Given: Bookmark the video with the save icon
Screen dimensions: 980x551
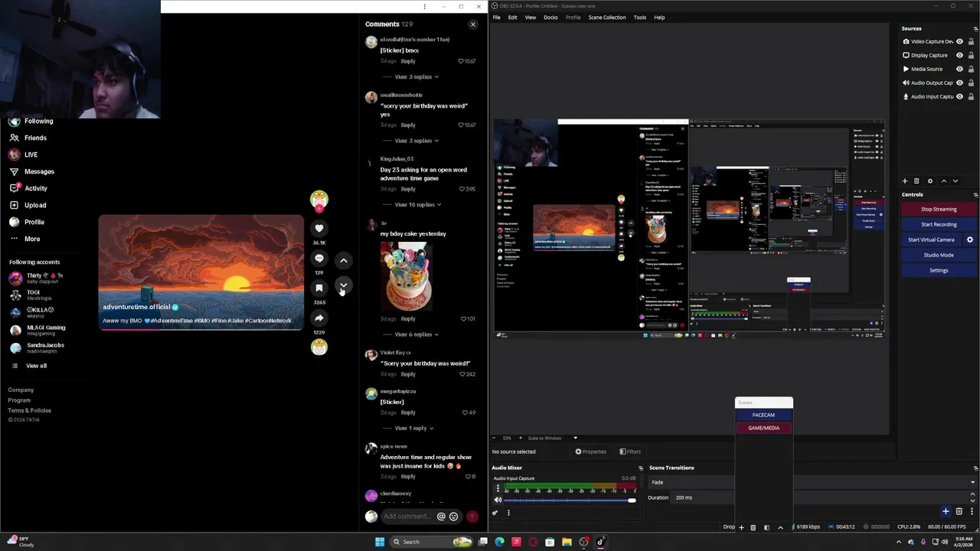Looking at the screenshot, I should click(x=319, y=288).
